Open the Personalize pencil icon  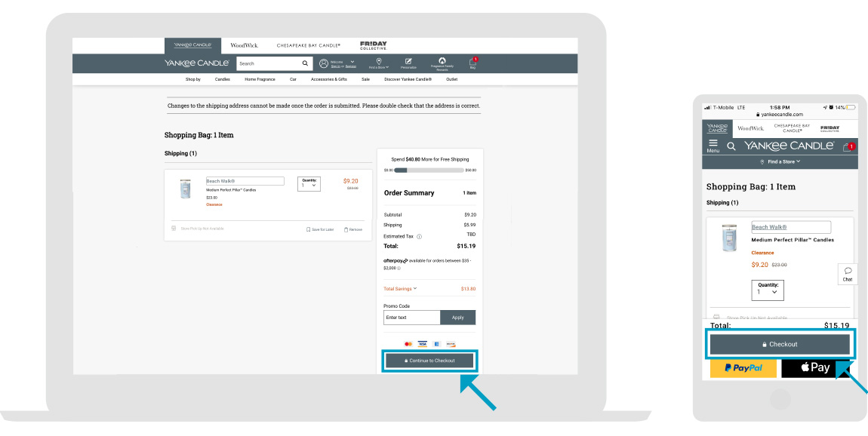[x=408, y=61]
